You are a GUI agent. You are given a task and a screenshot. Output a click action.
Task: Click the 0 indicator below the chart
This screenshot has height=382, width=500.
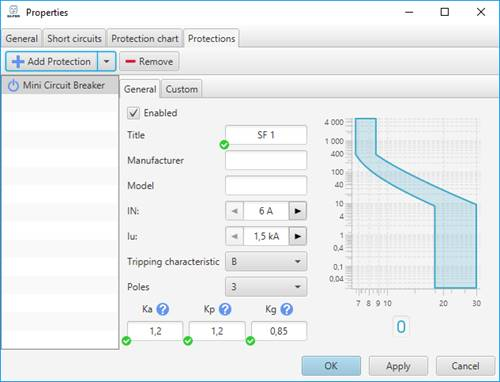(401, 327)
